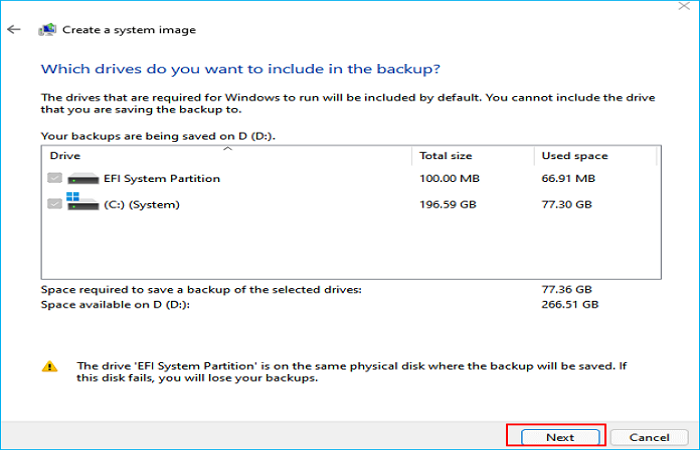Select the (C:) (System) label

coord(142,204)
